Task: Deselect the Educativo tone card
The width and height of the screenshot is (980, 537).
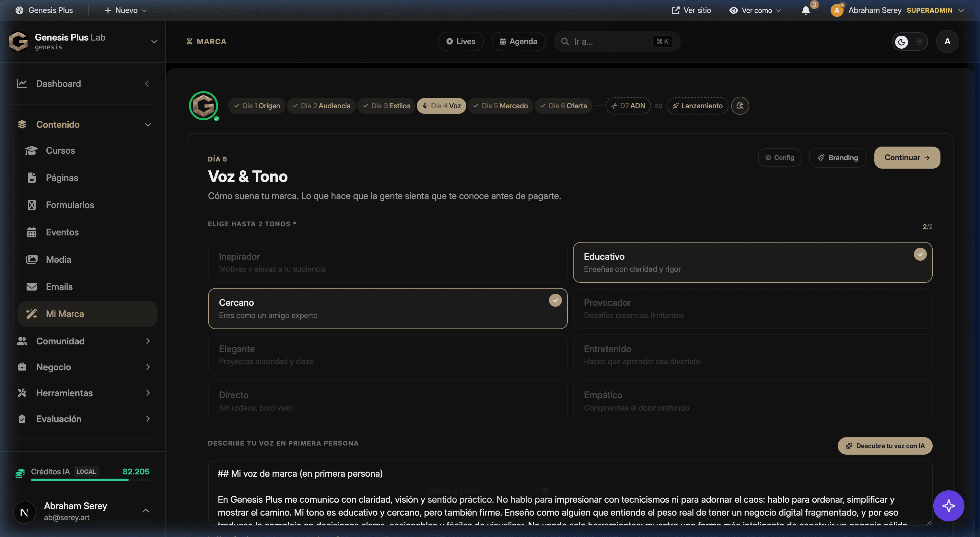Action: (752, 262)
